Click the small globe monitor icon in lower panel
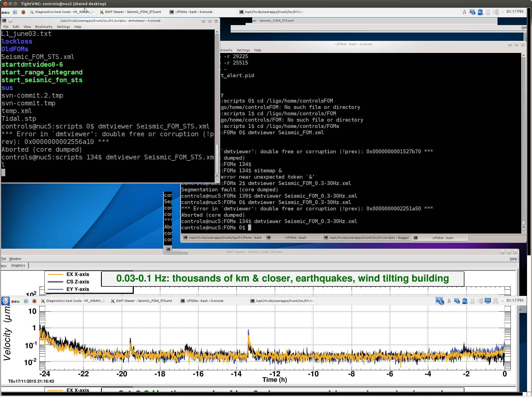This screenshot has width=532, height=397. tap(457, 301)
